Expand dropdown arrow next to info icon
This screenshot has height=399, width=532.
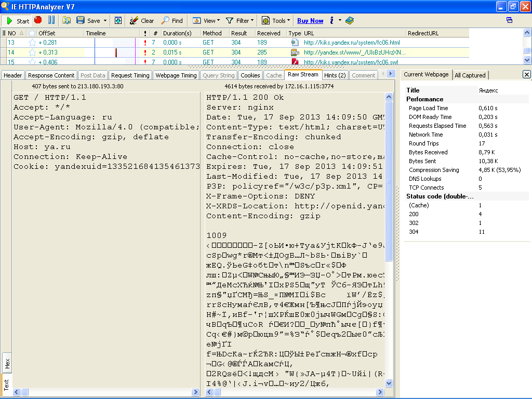tap(340, 20)
